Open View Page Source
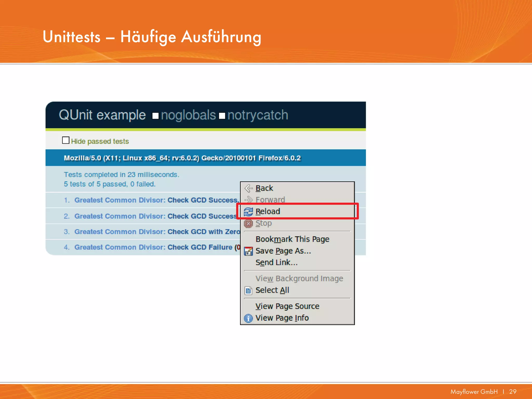The height and width of the screenshot is (399, 532). [297, 306]
